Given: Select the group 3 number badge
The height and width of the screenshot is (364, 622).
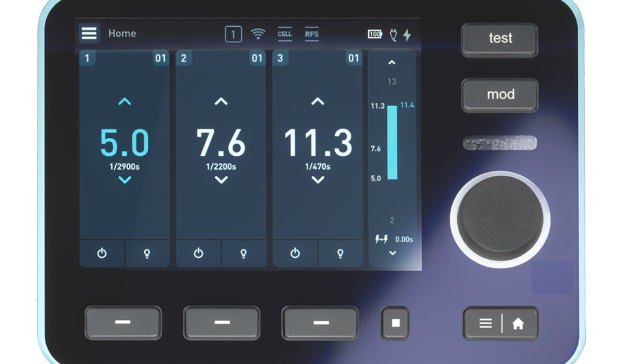Looking at the screenshot, I should [x=280, y=58].
